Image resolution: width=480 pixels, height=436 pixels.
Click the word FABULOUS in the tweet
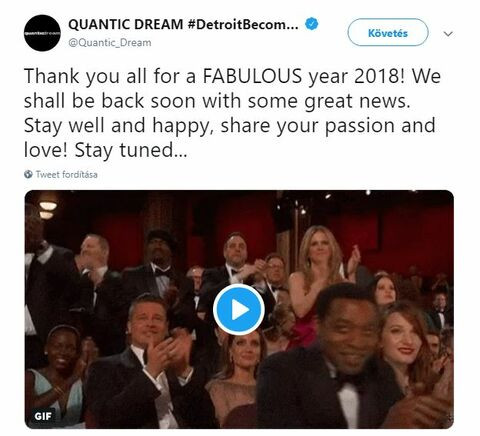pos(252,76)
